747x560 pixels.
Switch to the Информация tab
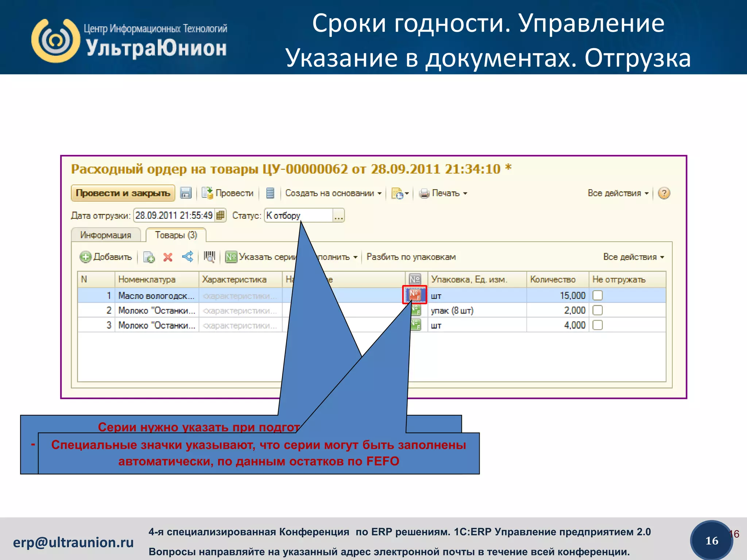point(106,235)
